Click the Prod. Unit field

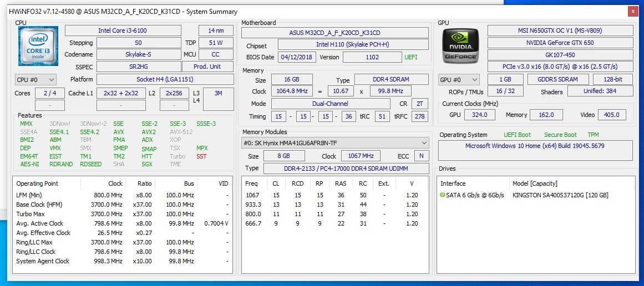click(x=207, y=67)
